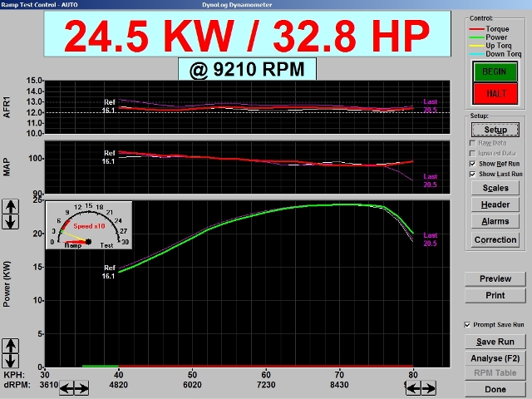Open the Setup button

coord(495,130)
